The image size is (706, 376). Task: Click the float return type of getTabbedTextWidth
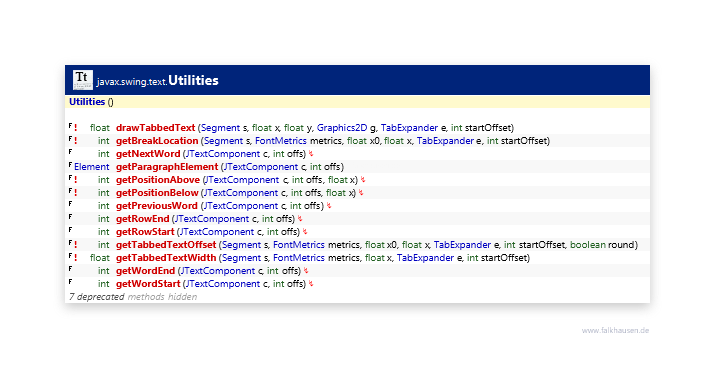[100, 258]
